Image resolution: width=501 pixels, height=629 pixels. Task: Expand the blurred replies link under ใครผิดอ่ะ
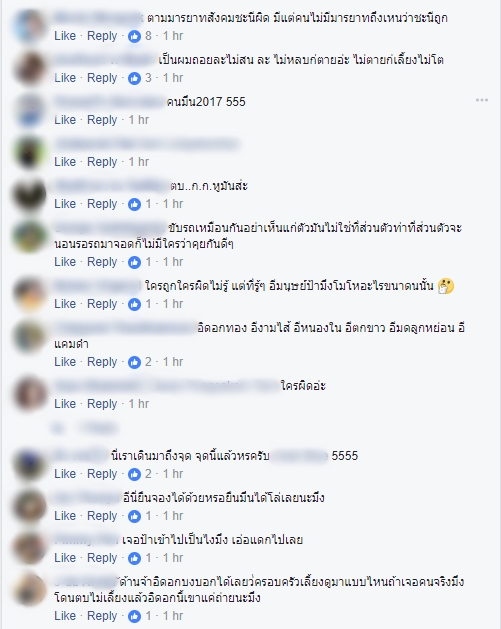point(85,428)
